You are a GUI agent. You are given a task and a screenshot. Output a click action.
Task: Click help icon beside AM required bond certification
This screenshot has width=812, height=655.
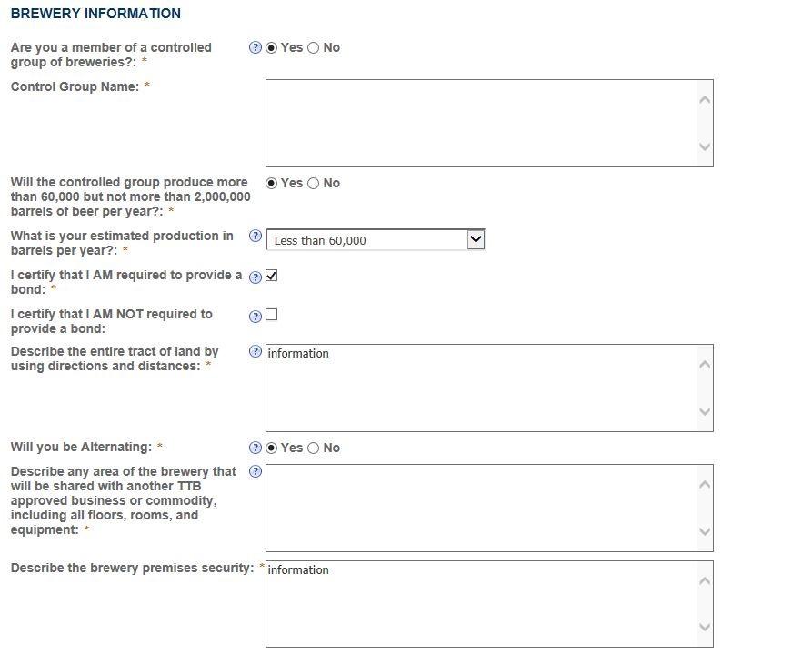pyautogui.click(x=255, y=277)
